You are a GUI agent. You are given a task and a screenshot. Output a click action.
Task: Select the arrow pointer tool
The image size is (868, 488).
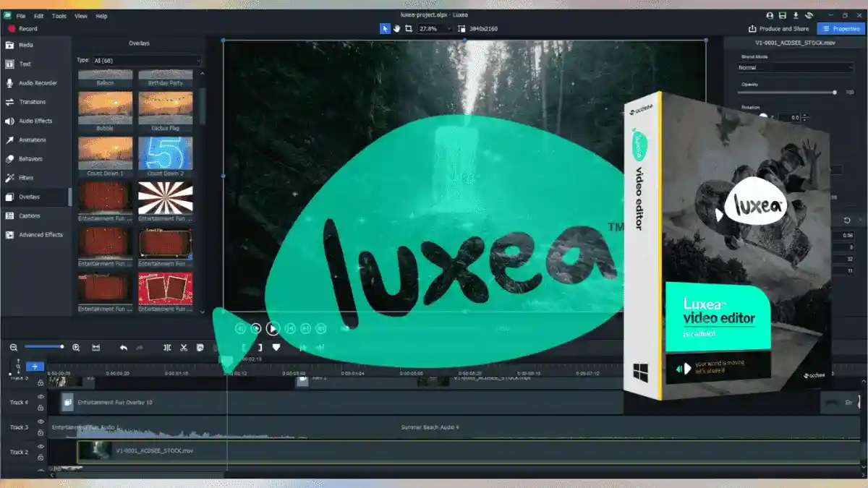coord(386,28)
